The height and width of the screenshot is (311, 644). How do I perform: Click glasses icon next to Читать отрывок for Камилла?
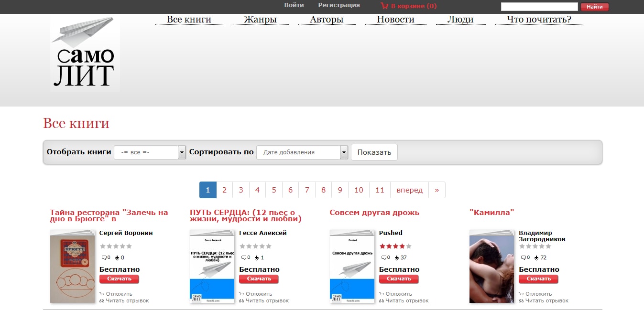pyautogui.click(x=522, y=301)
